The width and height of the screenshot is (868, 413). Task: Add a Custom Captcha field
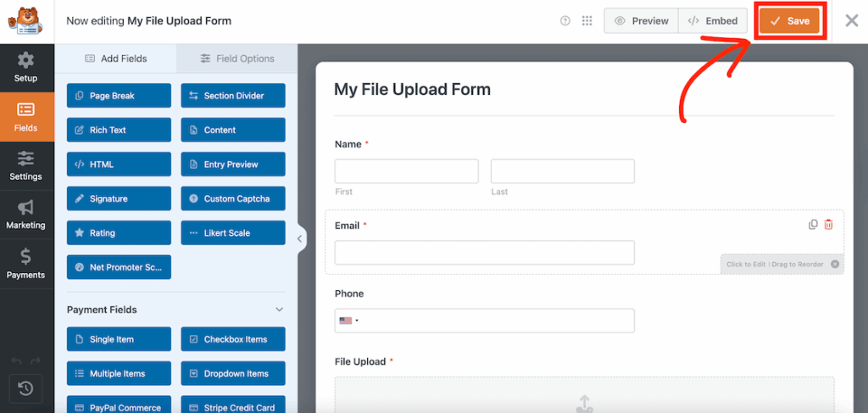tap(233, 198)
